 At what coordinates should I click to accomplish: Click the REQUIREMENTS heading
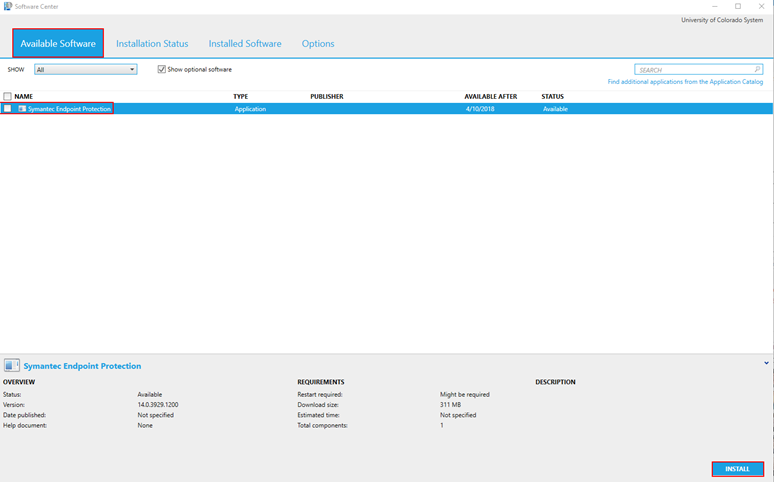(x=321, y=382)
